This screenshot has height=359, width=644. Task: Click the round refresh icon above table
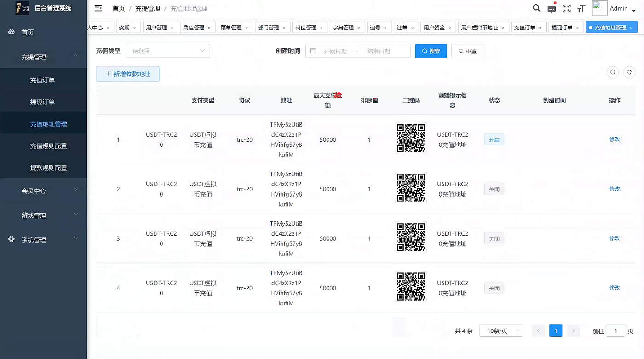tap(629, 72)
